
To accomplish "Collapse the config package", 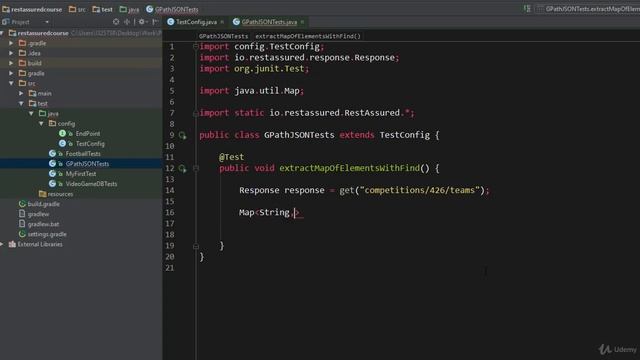I will pyautogui.click(x=41, y=124).
